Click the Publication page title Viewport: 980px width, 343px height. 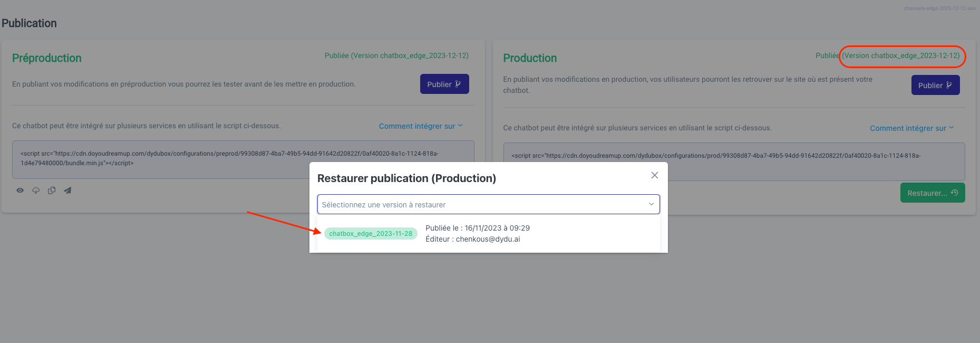click(x=29, y=23)
